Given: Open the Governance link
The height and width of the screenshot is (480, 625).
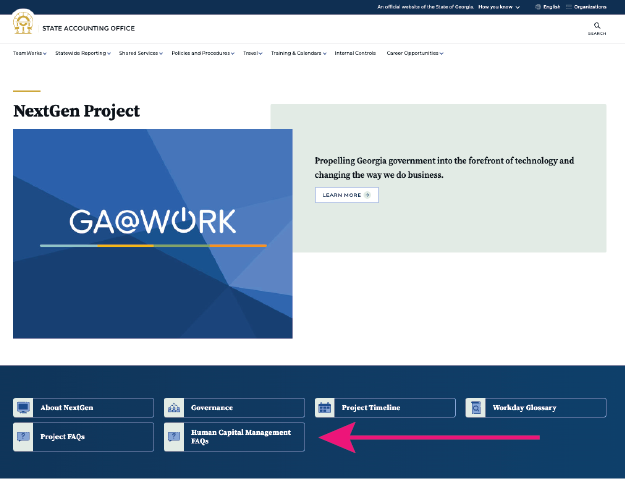Looking at the screenshot, I should click(x=234, y=408).
